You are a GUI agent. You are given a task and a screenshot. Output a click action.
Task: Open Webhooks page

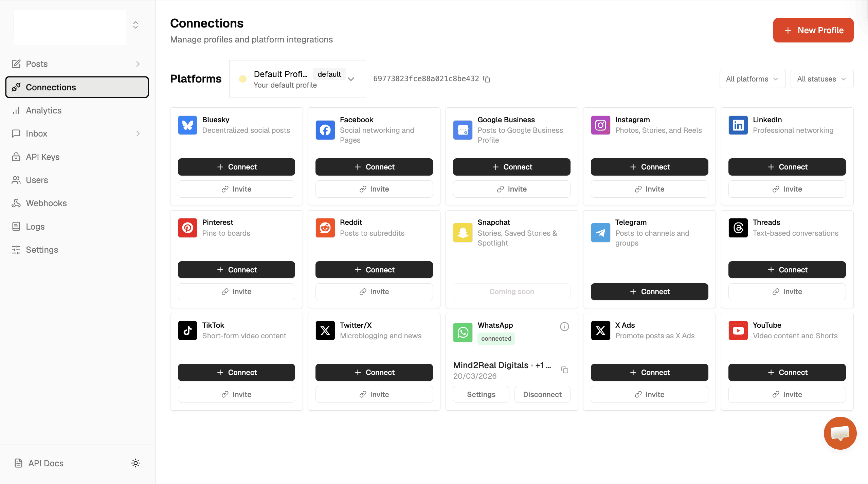(77, 203)
